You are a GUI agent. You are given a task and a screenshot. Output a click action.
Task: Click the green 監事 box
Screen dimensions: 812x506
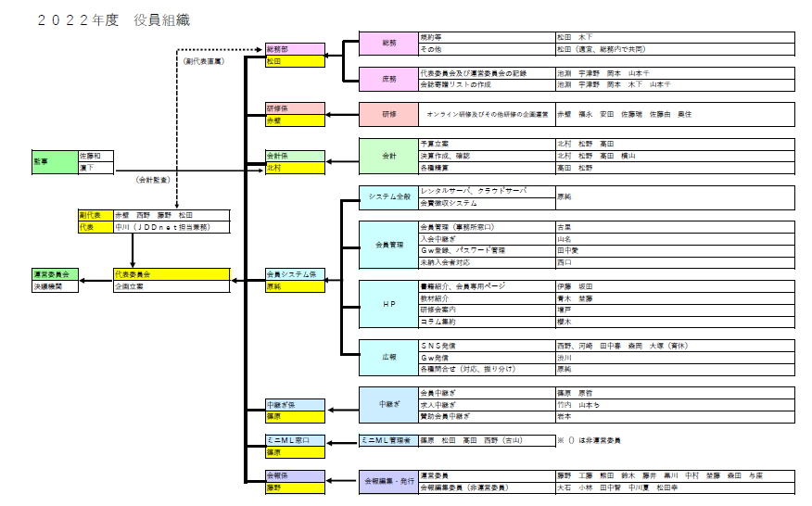pos(54,162)
